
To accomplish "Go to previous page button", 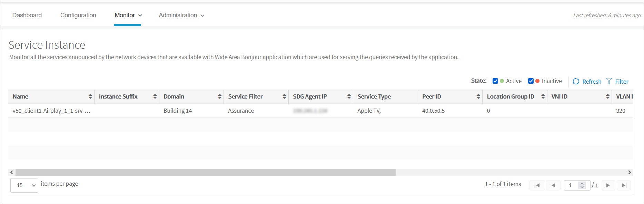I will click(553, 185).
